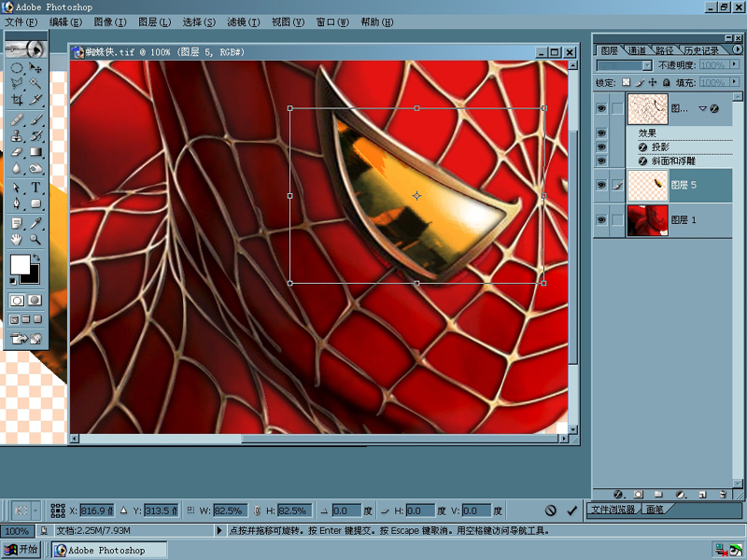Switch to the 路径 paths tab

click(x=665, y=50)
